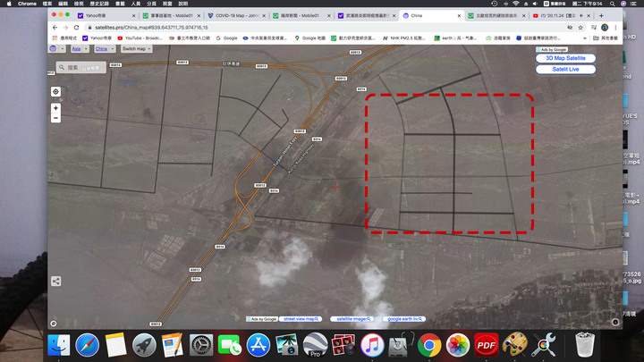
Task: Zoom in with the map plus button
Action: [55, 108]
